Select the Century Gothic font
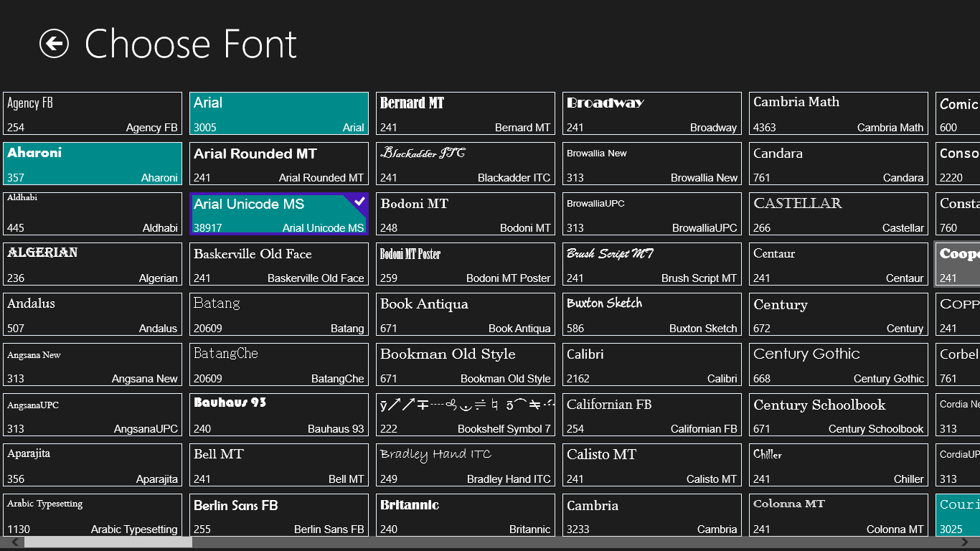 pos(839,364)
